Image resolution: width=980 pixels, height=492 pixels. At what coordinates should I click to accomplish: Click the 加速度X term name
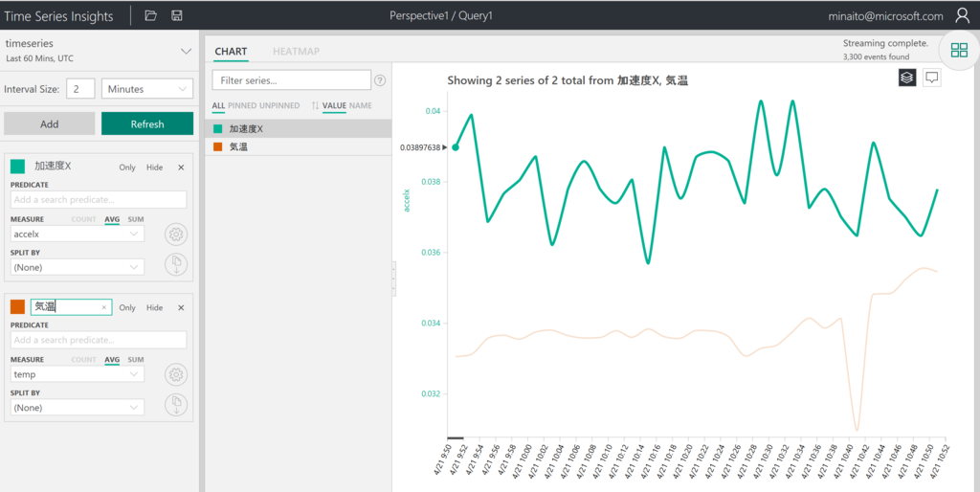click(x=53, y=167)
